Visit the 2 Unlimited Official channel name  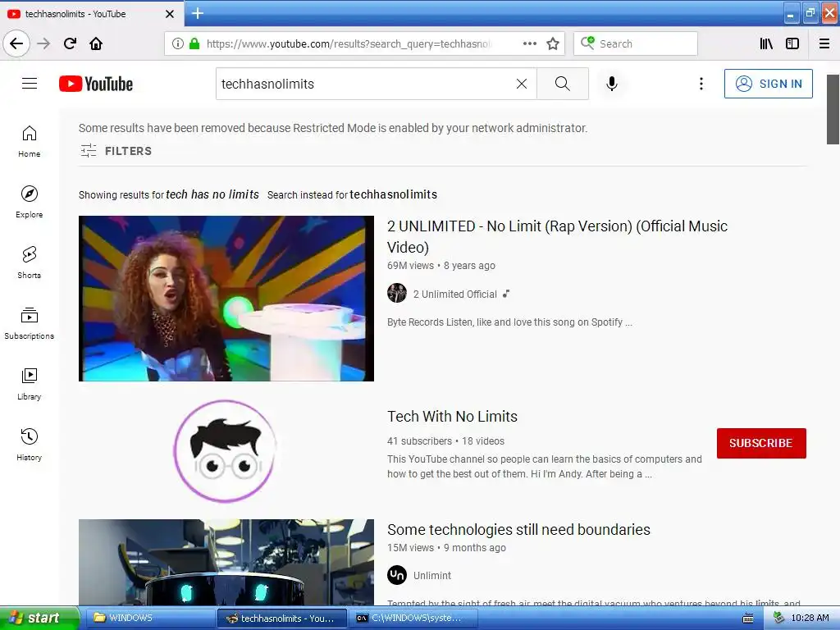(454, 294)
